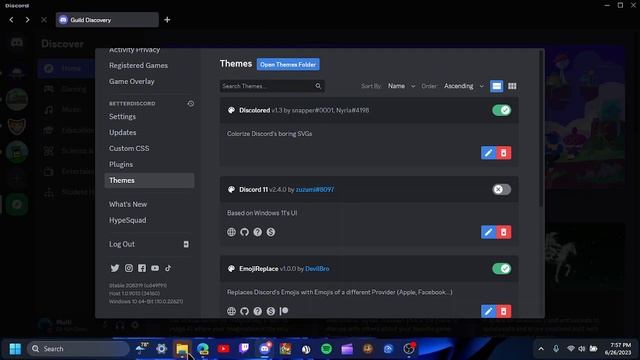Click the YouTube icon in the settings sidebar

tap(155, 268)
